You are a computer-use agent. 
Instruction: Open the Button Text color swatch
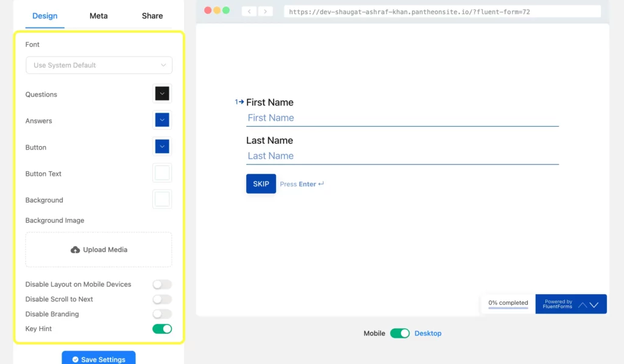pyautogui.click(x=162, y=173)
